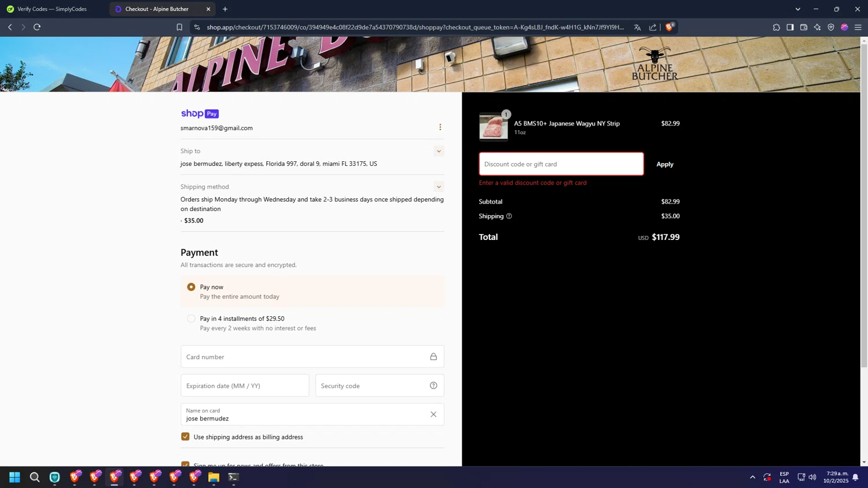Screen dimensions: 868x488
Task: Click the Expiration date field
Action: (x=245, y=386)
